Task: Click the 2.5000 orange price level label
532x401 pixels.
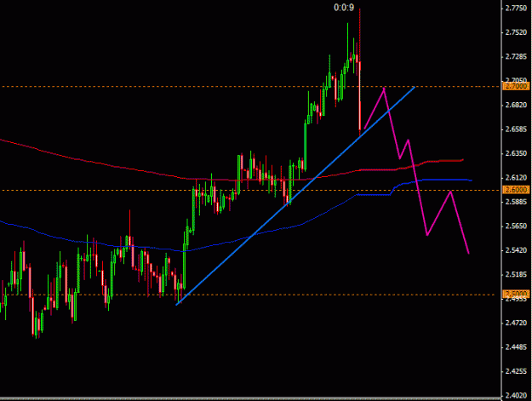Action: [x=515, y=294]
